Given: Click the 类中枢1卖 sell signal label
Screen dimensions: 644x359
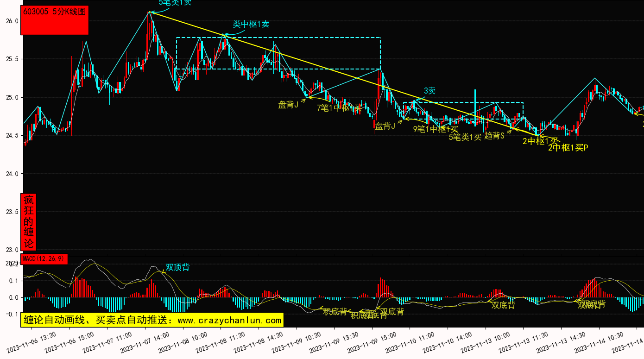Looking at the screenshot, I should click(x=251, y=24).
